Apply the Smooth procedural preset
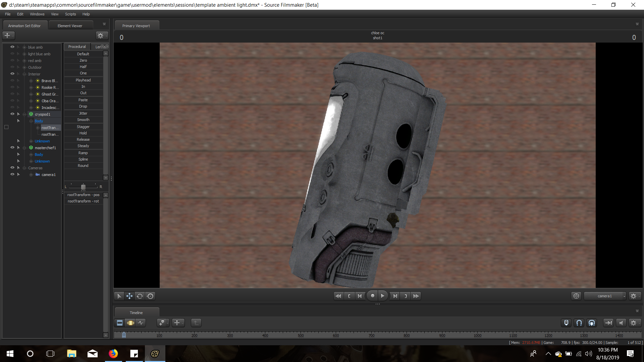Viewport: 644px width, 362px height. pos(83,120)
